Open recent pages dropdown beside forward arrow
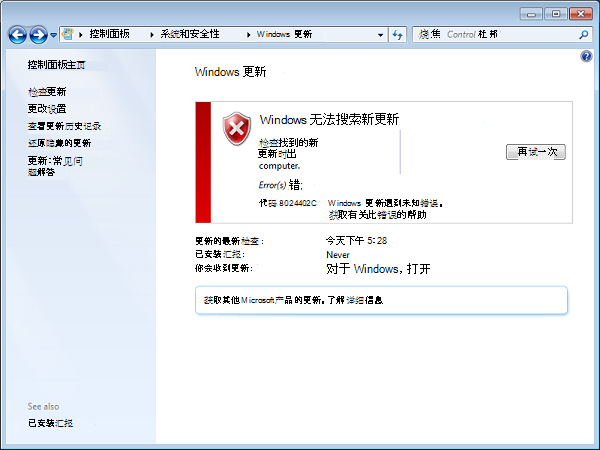Image resolution: width=600 pixels, height=450 pixels. point(54,35)
